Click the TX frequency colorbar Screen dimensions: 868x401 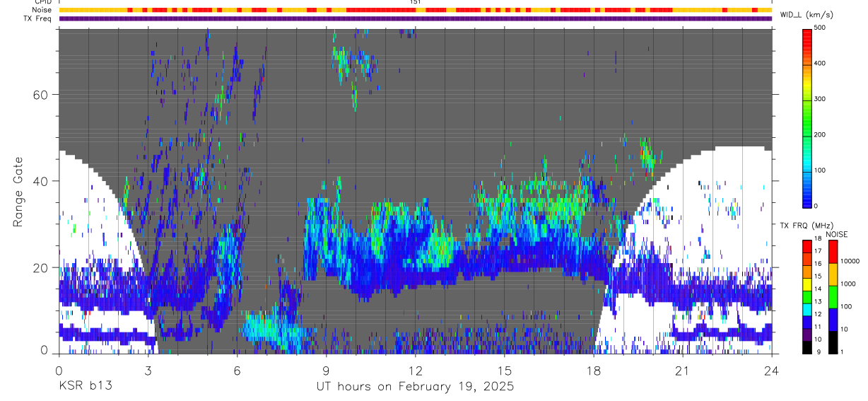pos(807,296)
